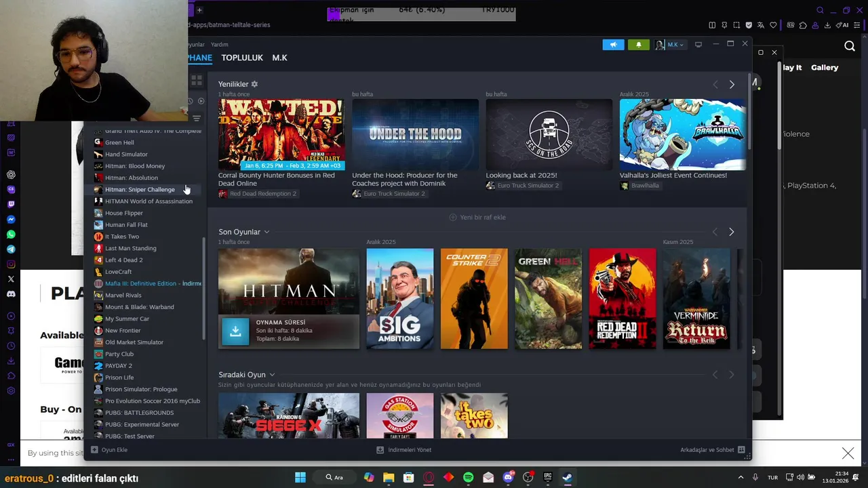This screenshot has height=488, width=868.
Task: Open Vermintide Return to the Reik cover
Action: pyautogui.click(x=696, y=299)
